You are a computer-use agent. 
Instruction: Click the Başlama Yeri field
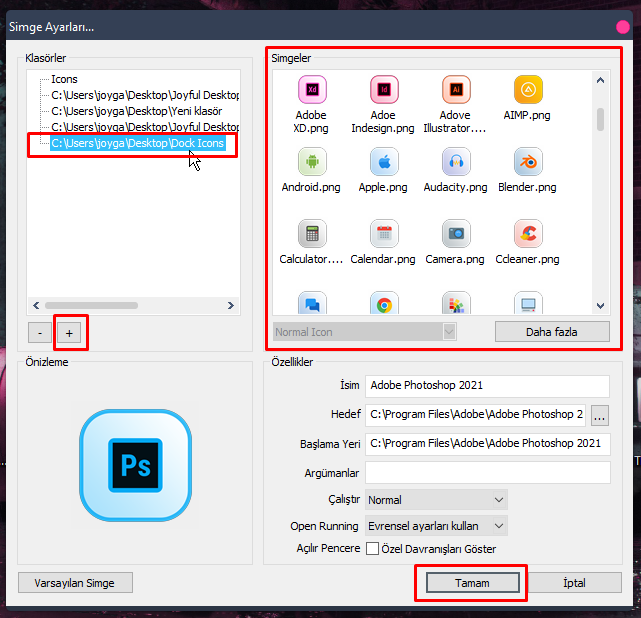pos(488,444)
